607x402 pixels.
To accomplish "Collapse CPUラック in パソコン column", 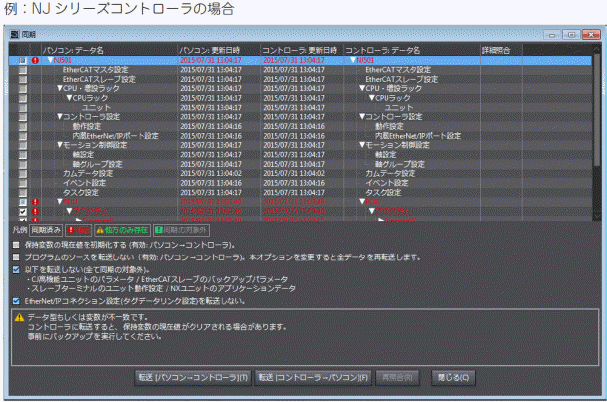I will coord(69,98).
